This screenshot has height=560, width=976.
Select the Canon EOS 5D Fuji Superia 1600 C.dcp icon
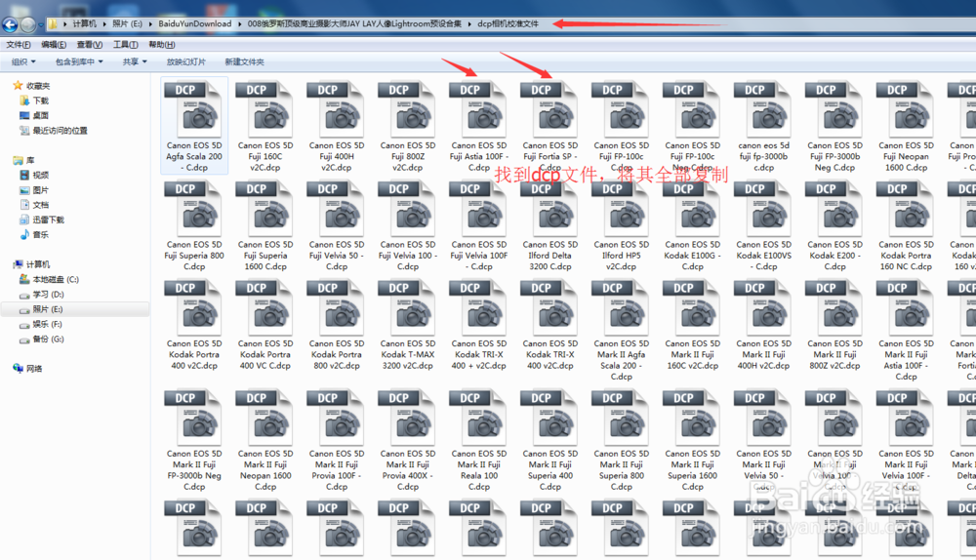tap(264, 209)
